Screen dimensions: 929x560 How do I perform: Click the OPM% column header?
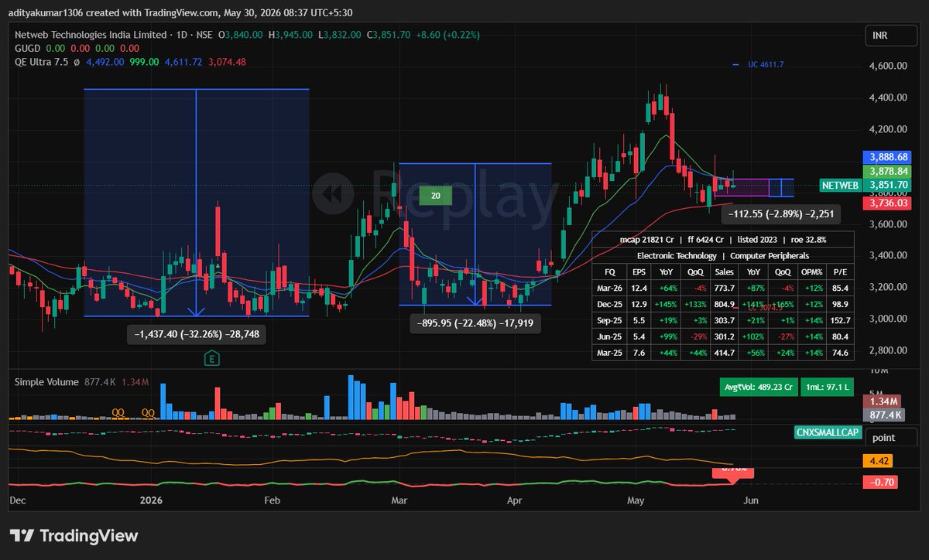811,271
